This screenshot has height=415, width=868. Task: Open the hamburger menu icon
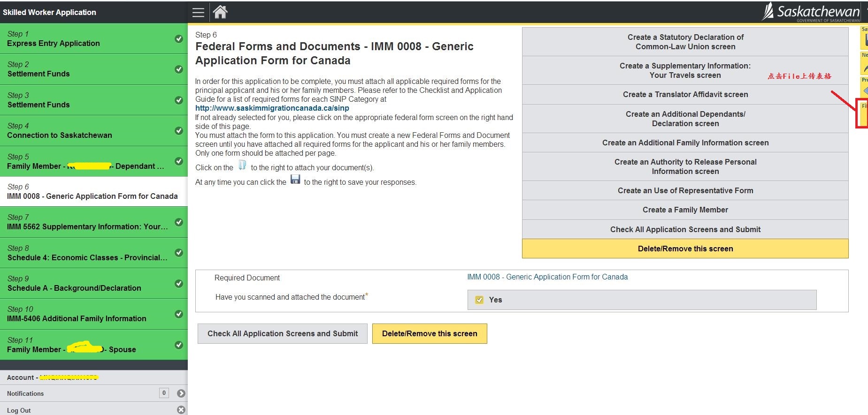click(x=198, y=12)
